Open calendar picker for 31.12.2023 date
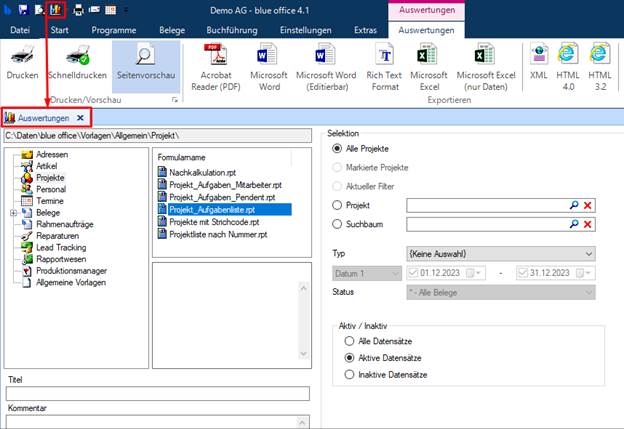624x429 pixels. click(583, 273)
